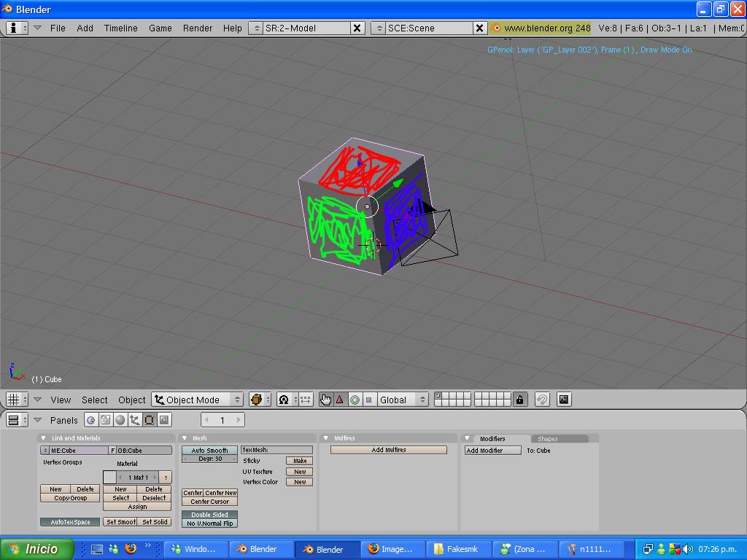The width and height of the screenshot is (747, 560).
Task: Open the Object menu in 3D header
Action: pos(131,400)
